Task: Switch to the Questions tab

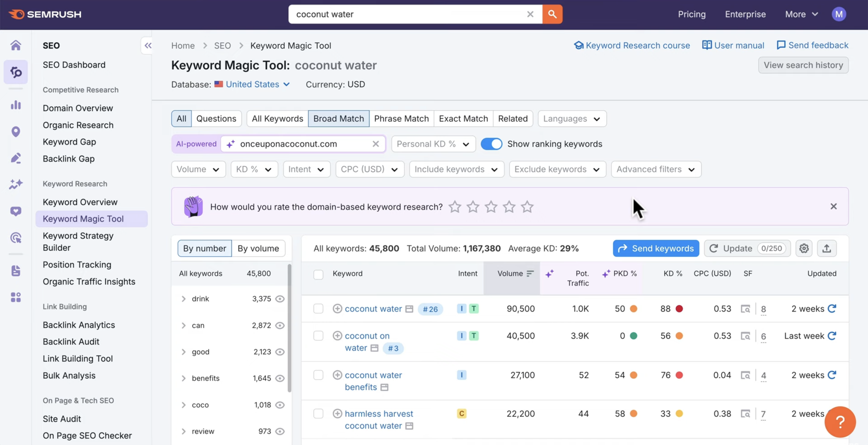Action: [216, 119]
